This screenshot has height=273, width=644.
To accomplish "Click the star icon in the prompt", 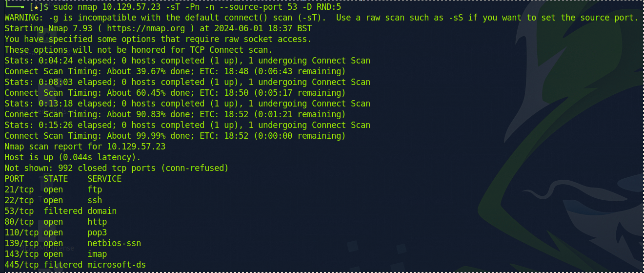I will click(36, 7).
